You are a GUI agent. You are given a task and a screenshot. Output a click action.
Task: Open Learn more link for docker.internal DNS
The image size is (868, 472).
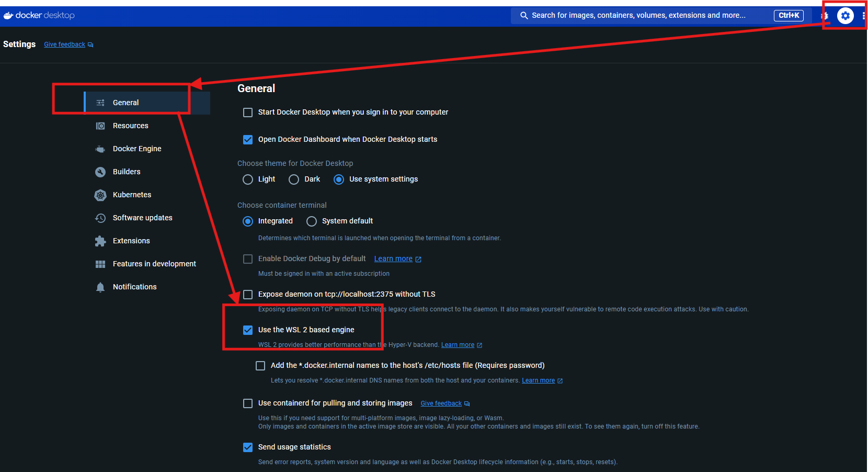(x=538, y=380)
